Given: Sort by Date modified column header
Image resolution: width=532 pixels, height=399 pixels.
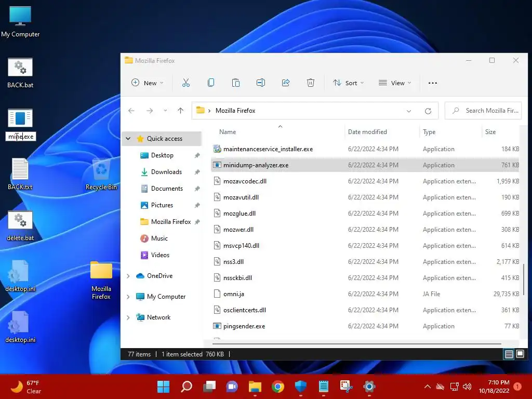Looking at the screenshot, I should (382, 132).
